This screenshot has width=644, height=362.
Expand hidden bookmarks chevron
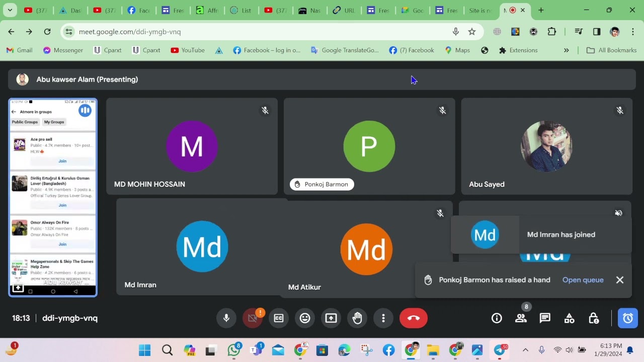point(567,50)
